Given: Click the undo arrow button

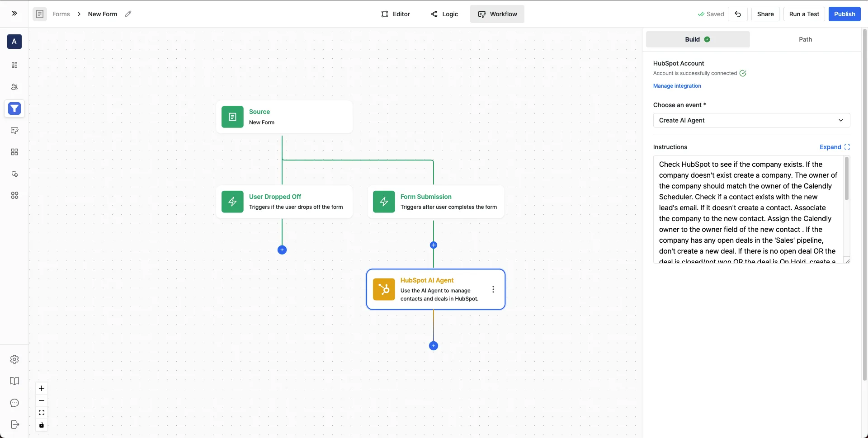Looking at the screenshot, I should click(x=738, y=14).
